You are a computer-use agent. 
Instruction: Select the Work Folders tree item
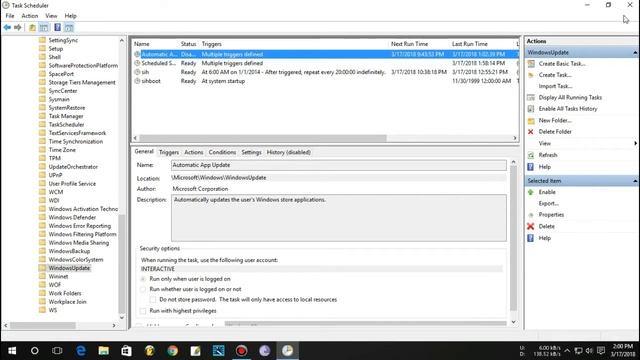click(65, 293)
